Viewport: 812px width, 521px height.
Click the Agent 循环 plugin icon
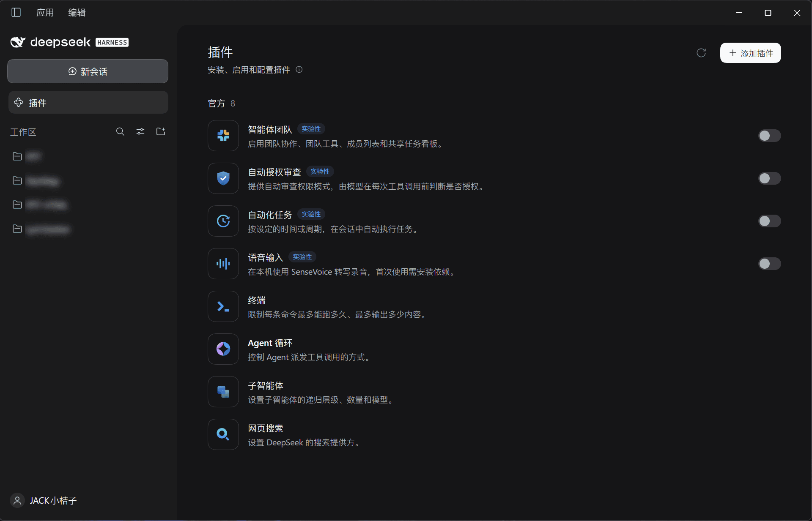pos(223,349)
